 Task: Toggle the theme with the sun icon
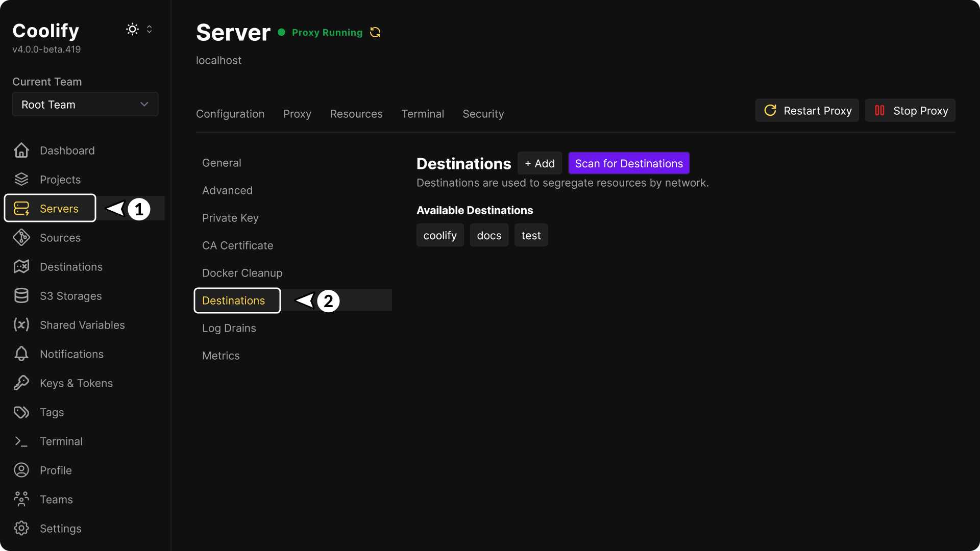[x=132, y=29]
